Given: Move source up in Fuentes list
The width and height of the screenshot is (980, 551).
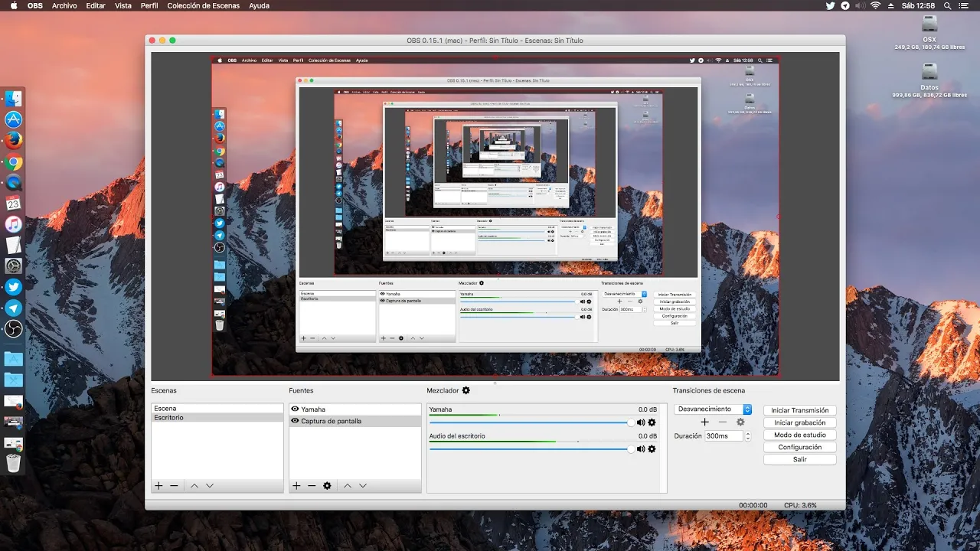Looking at the screenshot, I should coord(348,486).
